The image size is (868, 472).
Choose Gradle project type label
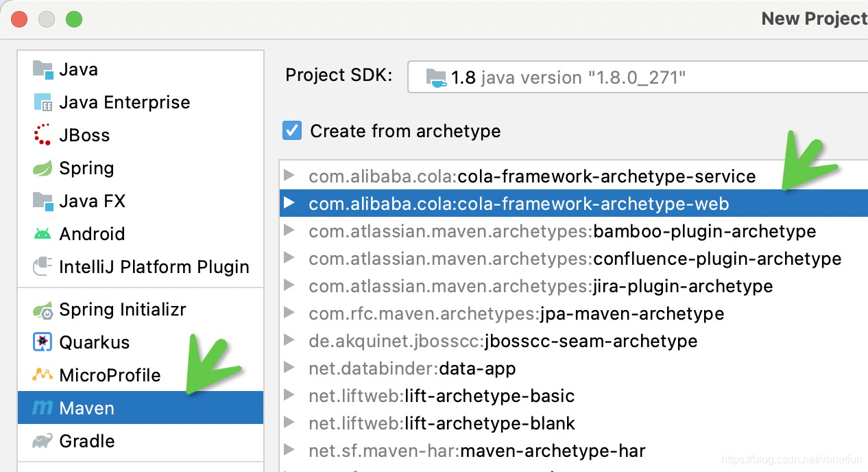coord(87,441)
